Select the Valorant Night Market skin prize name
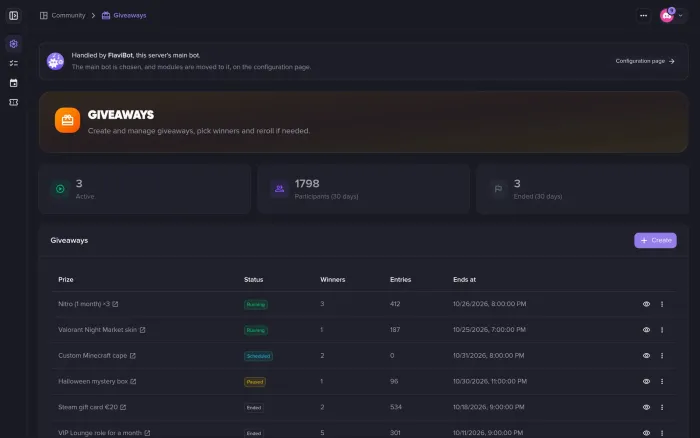 pyautogui.click(x=98, y=330)
